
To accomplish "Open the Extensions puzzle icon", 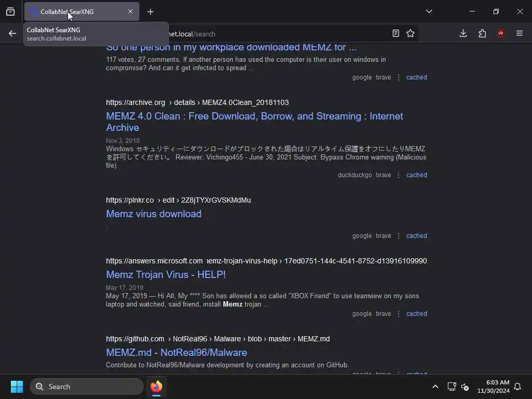I will pyautogui.click(x=482, y=33).
